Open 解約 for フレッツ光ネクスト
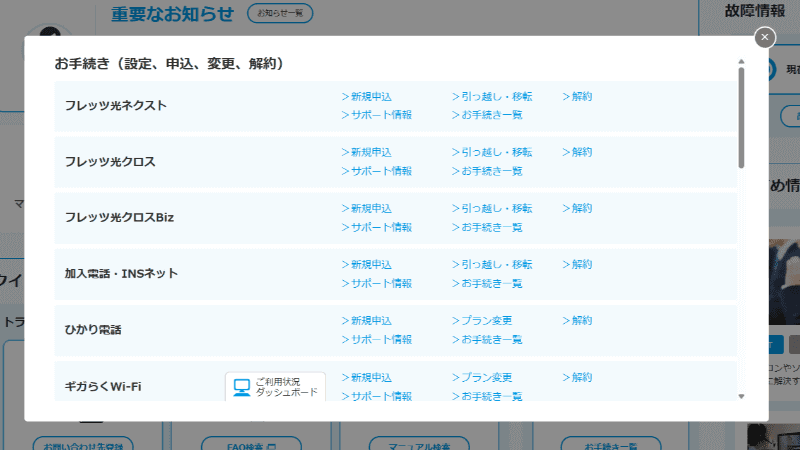The height and width of the screenshot is (450, 800). coord(577,96)
